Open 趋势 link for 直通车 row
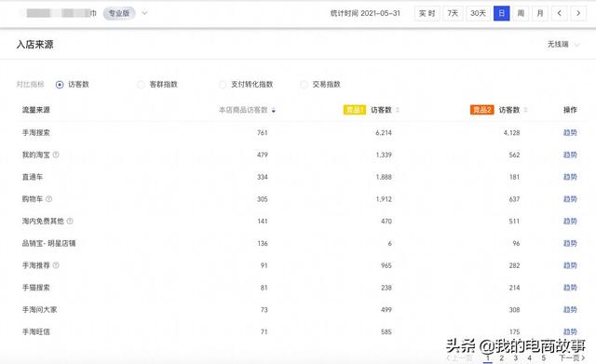The image size is (596, 364). click(x=570, y=177)
